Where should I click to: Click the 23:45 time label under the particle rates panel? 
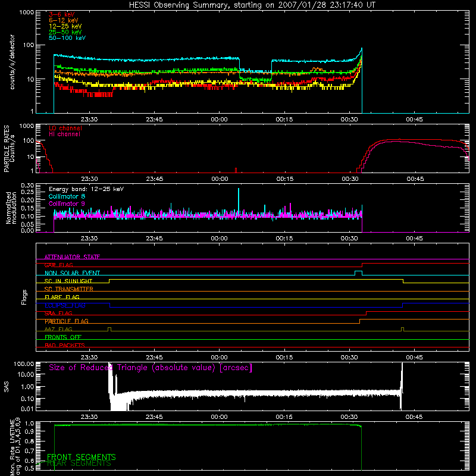point(155,179)
